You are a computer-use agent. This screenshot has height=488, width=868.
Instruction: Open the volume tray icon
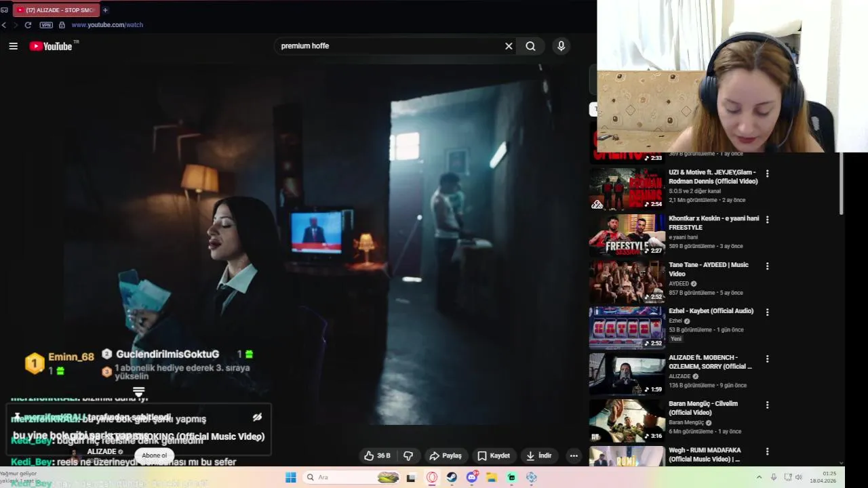click(799, 477)
